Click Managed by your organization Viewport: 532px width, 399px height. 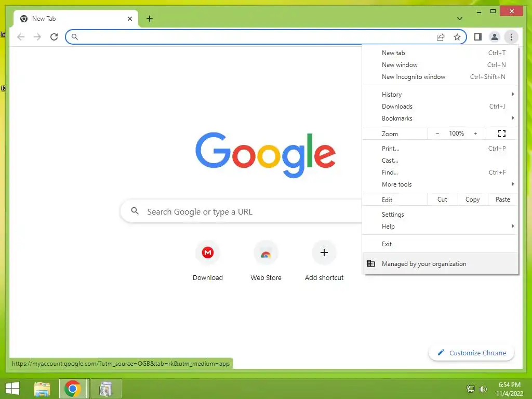(x=440, y=263)
